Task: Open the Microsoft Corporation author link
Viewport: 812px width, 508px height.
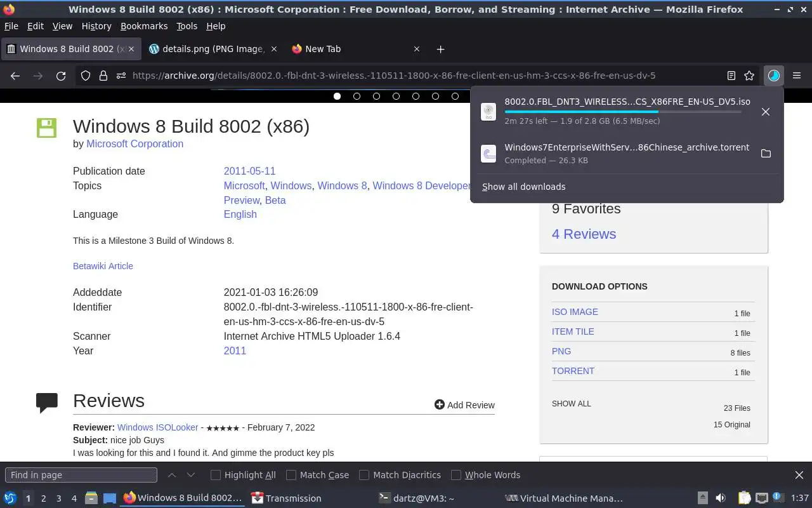Action: click(x=134, y=144)
